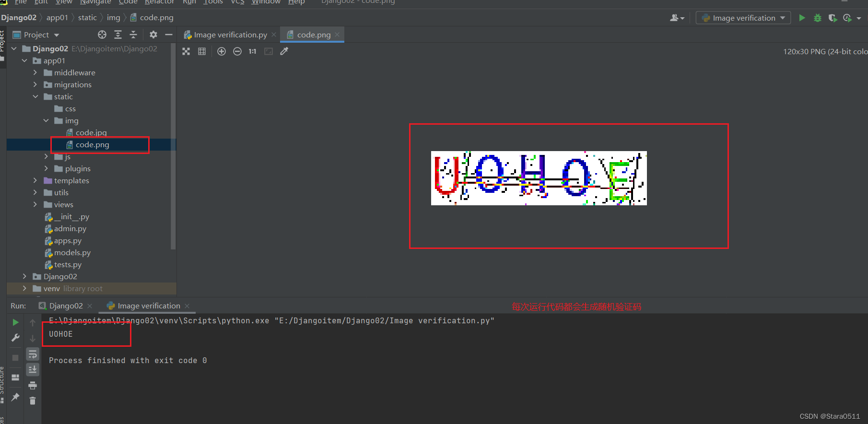Image resolution: width=868 pixels, height=424 pixels.
Task: Toggle the grid display in image viewer
Action: [x=202, y=51]
